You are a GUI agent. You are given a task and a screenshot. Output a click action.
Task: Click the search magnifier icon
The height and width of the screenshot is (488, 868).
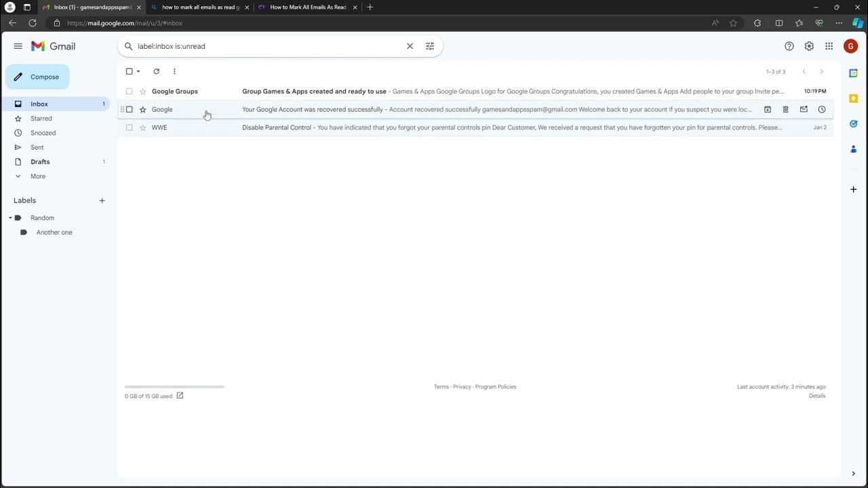128,46
